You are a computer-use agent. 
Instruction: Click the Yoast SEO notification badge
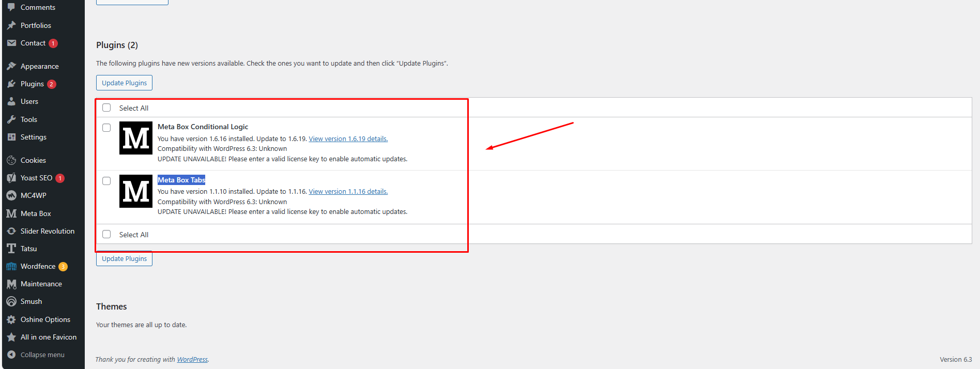pos(60,178)
